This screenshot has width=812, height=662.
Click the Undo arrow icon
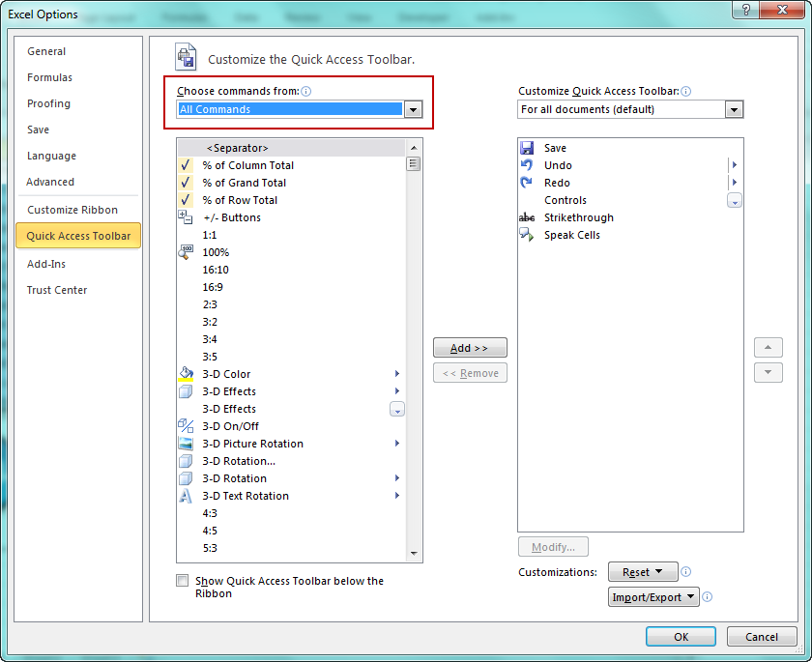pyautogui.click(x=527, y=165)
